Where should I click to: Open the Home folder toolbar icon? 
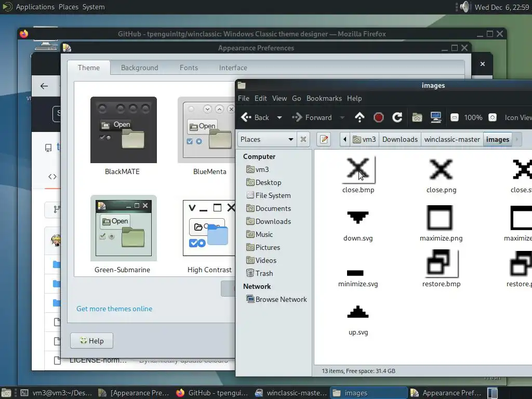[417, 117]
